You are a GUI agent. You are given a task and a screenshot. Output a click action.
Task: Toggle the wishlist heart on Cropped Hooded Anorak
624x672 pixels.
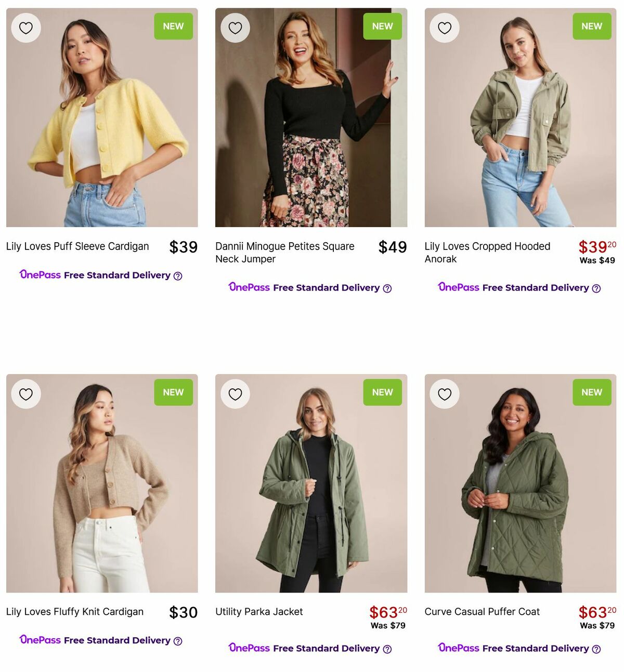tap(445, 28)
